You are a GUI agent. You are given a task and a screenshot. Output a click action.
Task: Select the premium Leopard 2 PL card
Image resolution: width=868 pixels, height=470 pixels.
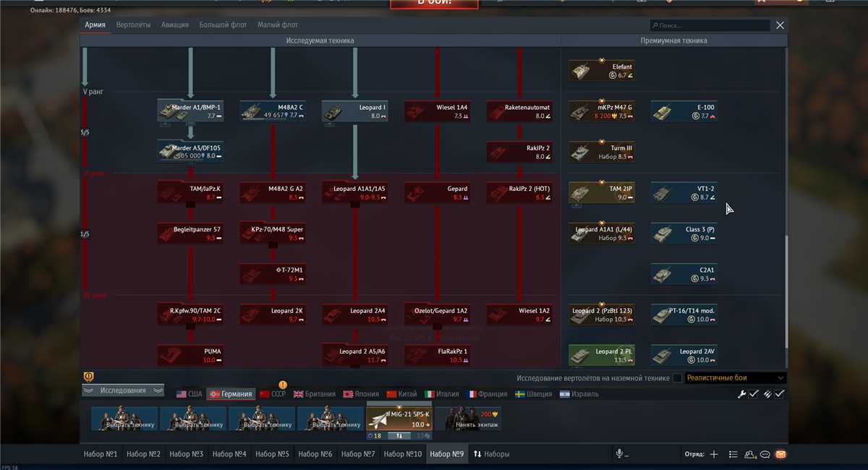pyautogui.click(x=602, y=354)
